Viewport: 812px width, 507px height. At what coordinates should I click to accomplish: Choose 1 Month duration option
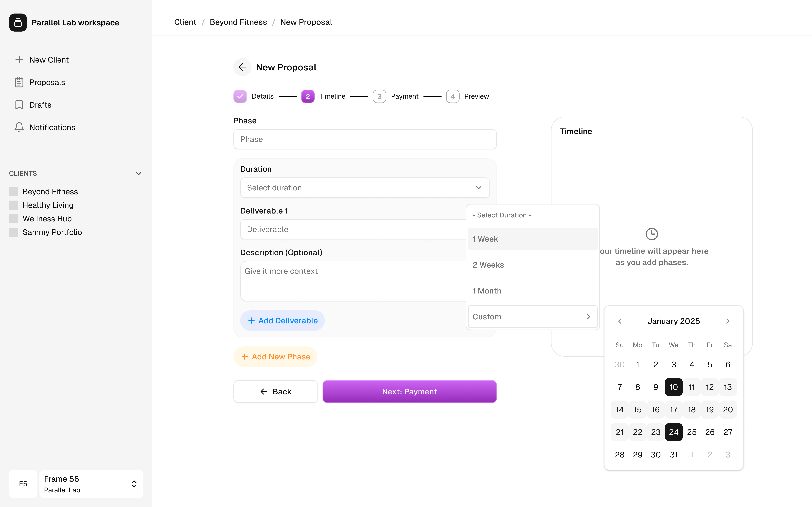pyautogui.click(x=532, y=291)
